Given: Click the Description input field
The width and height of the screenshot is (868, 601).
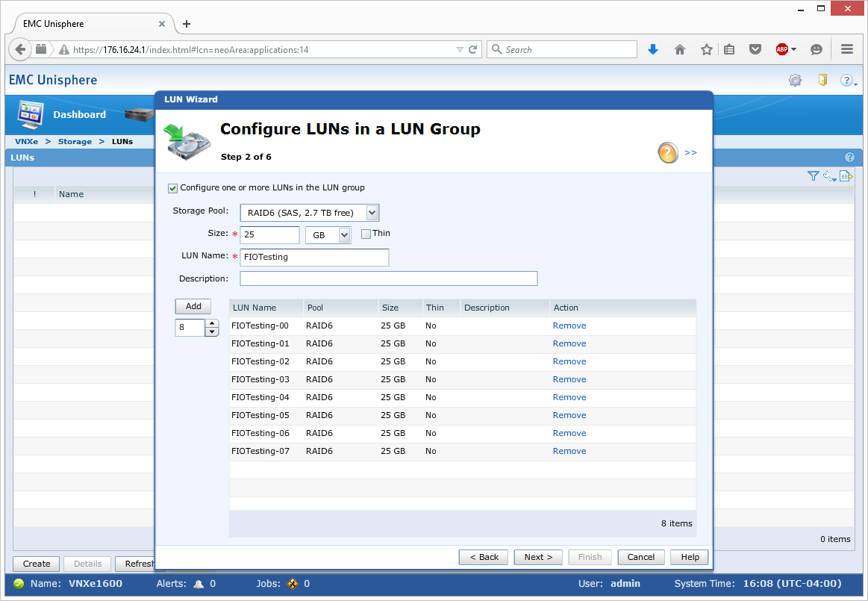Looking at the screenshot, I should tap(389, 278).
